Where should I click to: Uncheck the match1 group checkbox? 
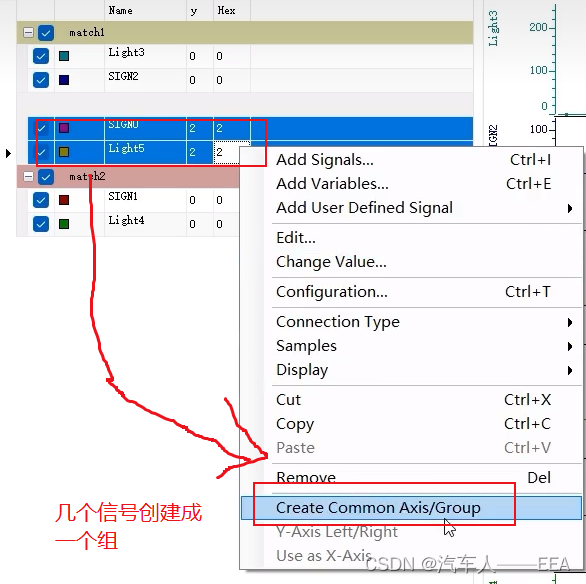[x=46, y=33]
